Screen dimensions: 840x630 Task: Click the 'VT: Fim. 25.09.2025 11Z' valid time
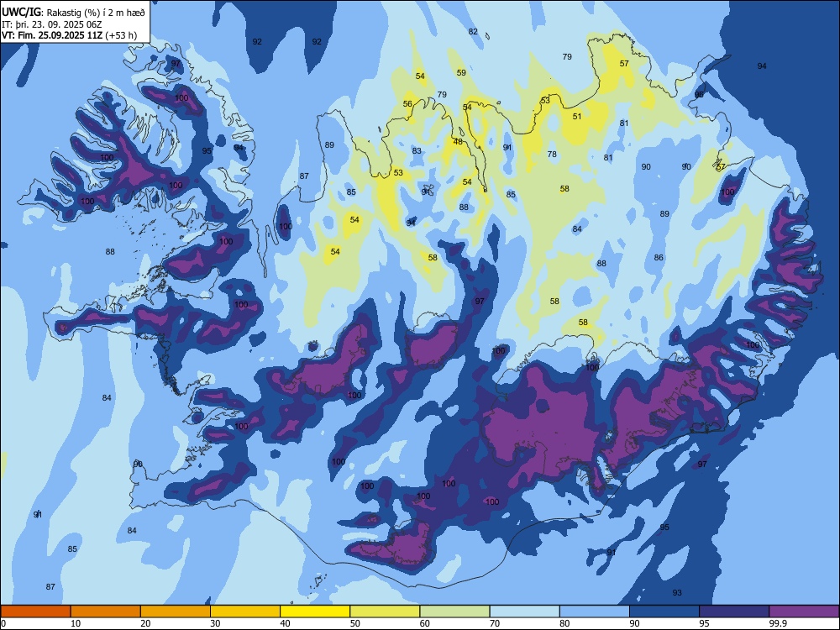point(52,35)
